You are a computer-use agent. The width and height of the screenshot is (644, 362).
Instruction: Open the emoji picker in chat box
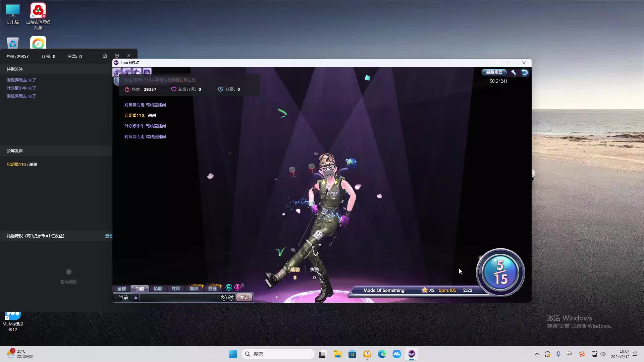[x=231, y=298]
